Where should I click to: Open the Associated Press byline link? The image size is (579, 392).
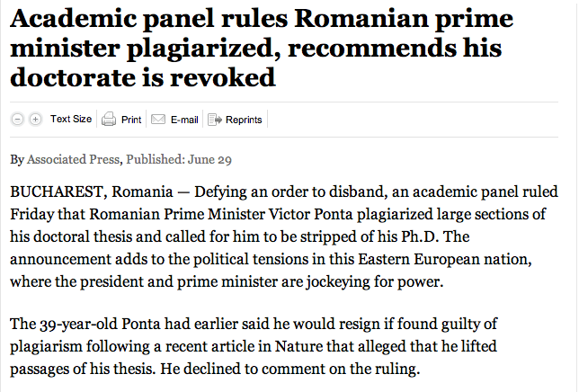[73, 160]
